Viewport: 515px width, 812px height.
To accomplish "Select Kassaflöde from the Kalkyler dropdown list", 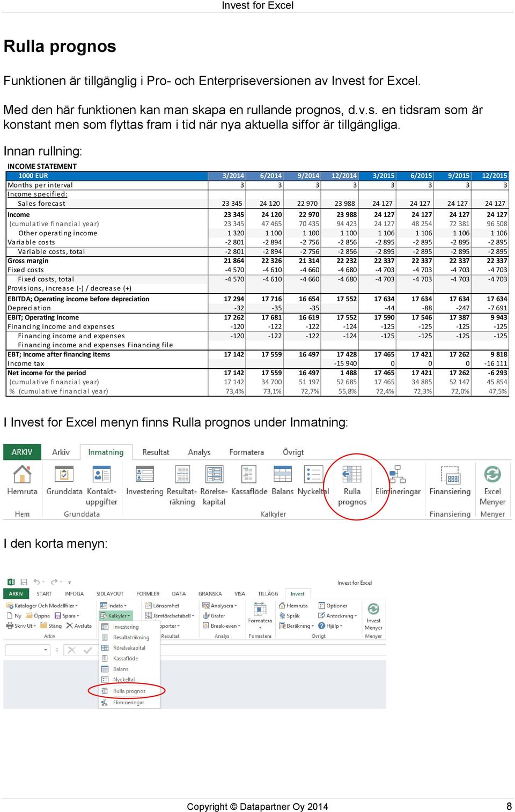I will click(x=129, y=659).
